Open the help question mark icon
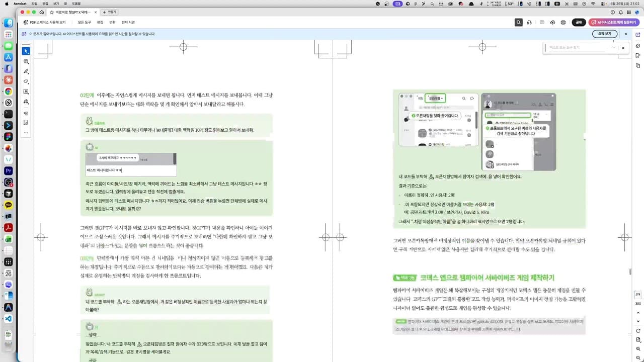The height and width of the screenshot is (362, 644). pyautogui.click(x=613, y=12)
